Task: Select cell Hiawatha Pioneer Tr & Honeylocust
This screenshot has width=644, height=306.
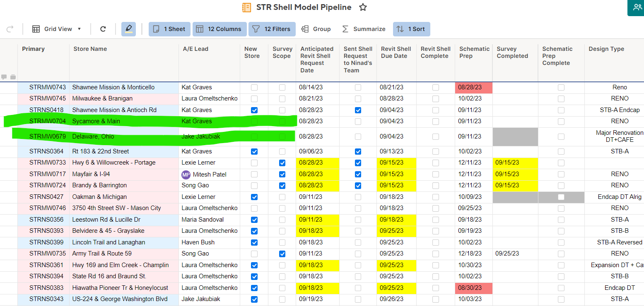Action: click(124, 288)
